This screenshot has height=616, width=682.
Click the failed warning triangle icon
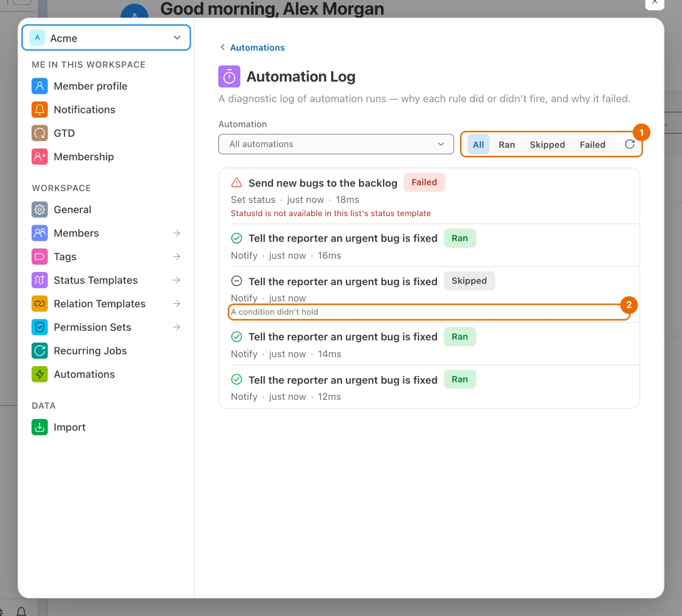pyautogui.click(x=237, y=183)
